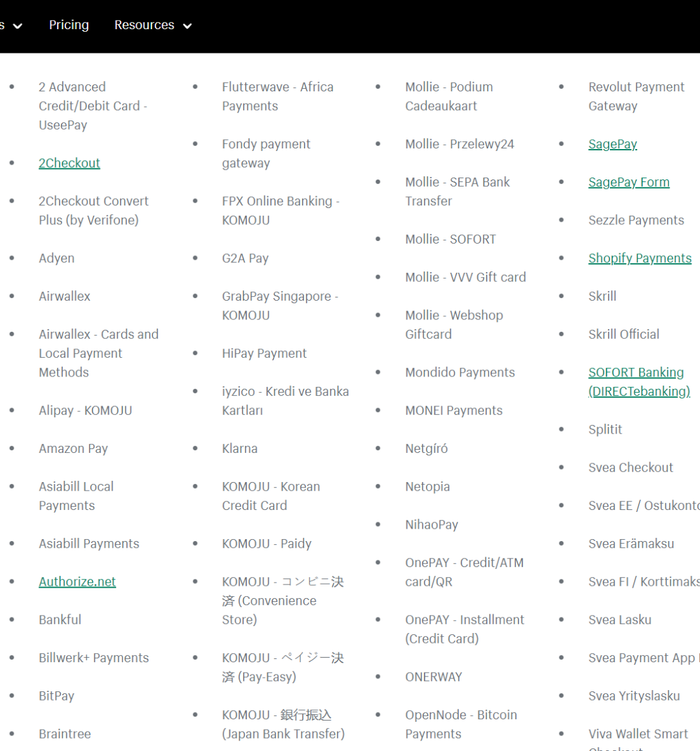Expand the chevron beside Resources
The width and height of the screenshot is (700, 751).
pyautogui.click(x=187, y=27)
